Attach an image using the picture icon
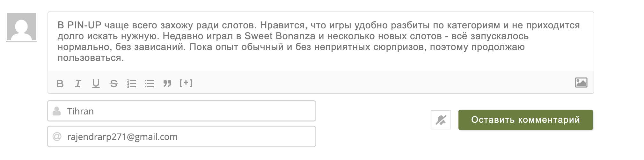644x160 pixels. click(x=581, y=83)
